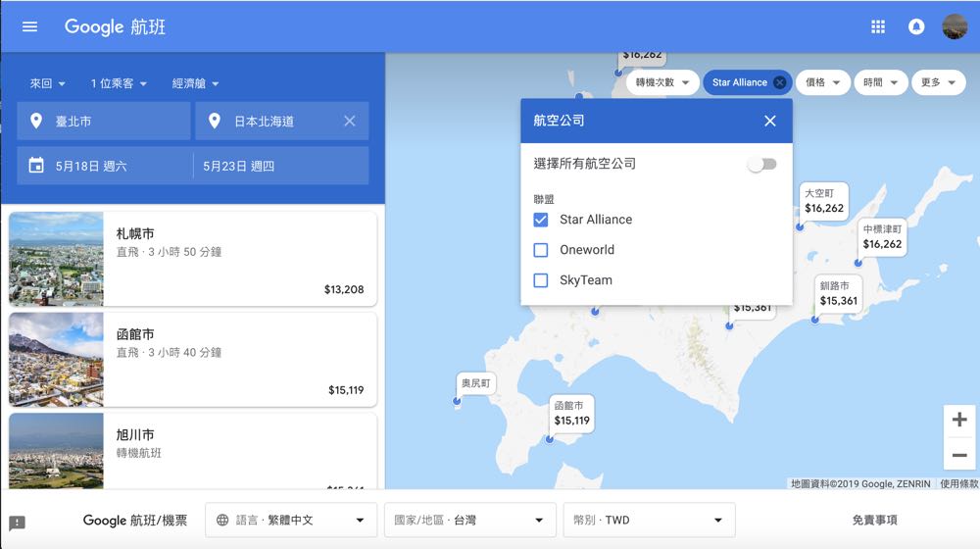Open the 來回 trip type dropdown
The height and width of the screenshot is (549, 980).
[47, 83]
